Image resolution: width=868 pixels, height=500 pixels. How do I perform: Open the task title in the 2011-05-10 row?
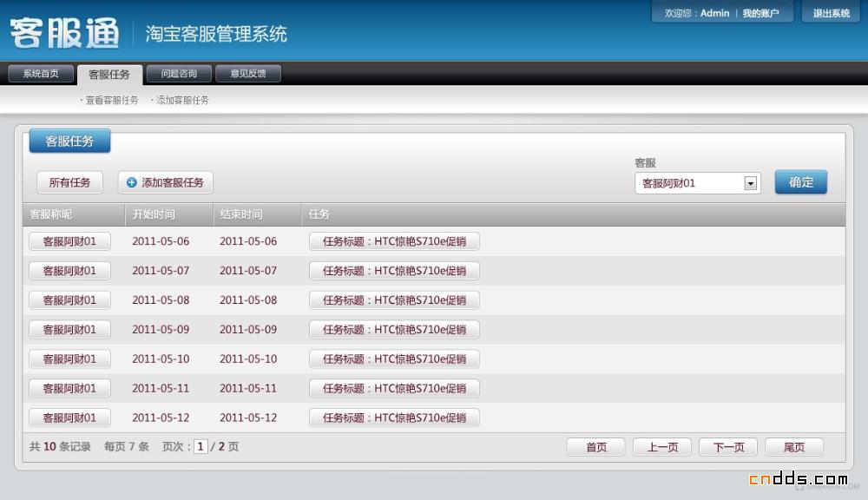pyautogui.click(x=394, y=359)
